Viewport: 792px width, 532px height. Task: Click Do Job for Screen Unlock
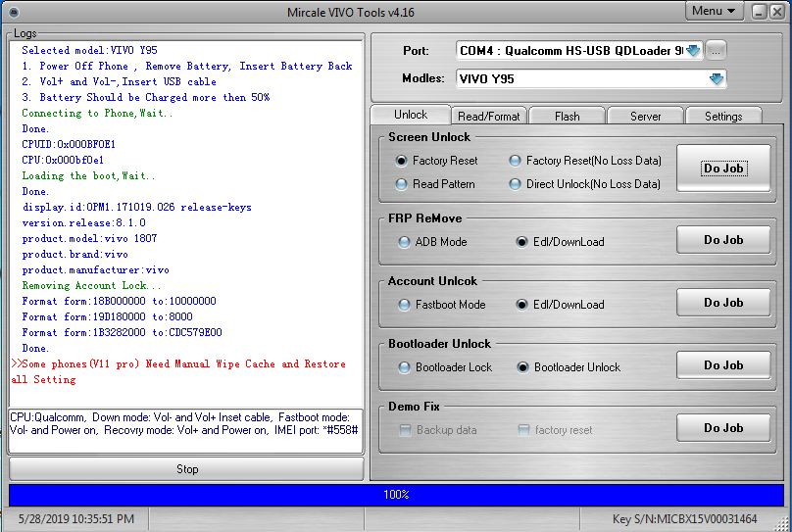tap(723, 169)
